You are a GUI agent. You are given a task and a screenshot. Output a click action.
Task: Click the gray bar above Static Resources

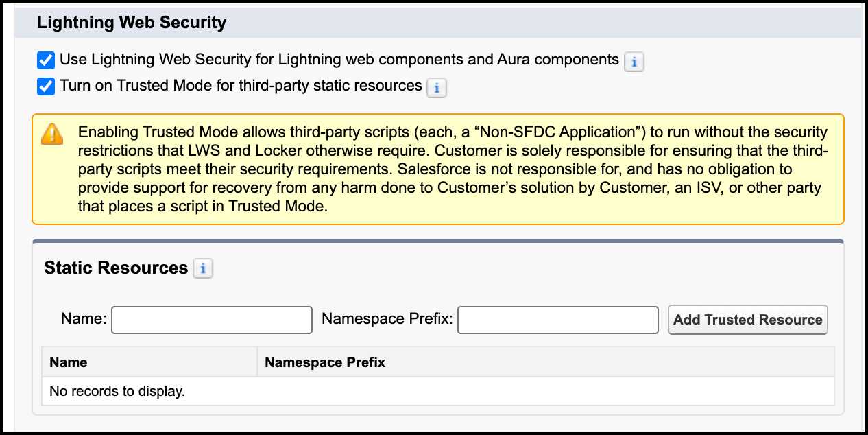pyautogui.click(x=437, y=241)
